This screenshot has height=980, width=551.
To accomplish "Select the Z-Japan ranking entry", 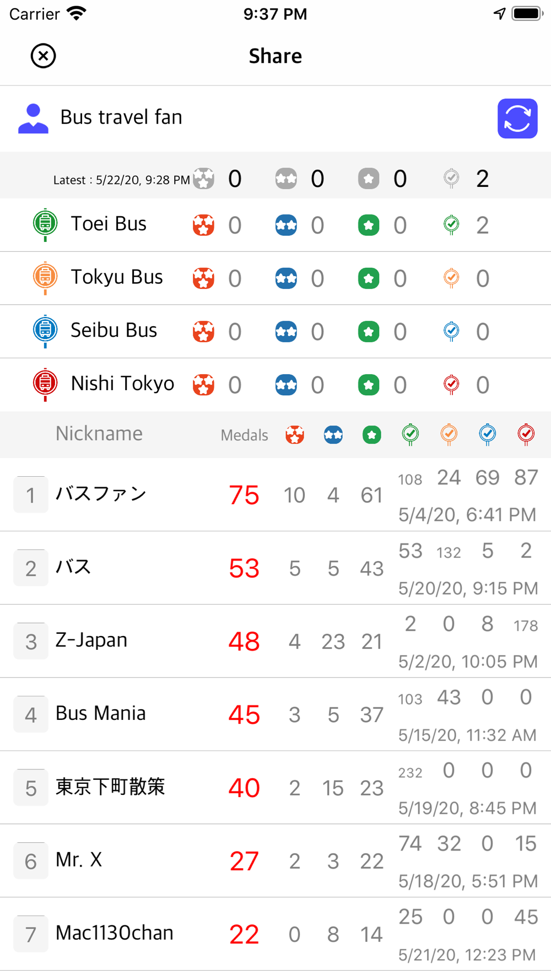I will click(x=275, y=642).
